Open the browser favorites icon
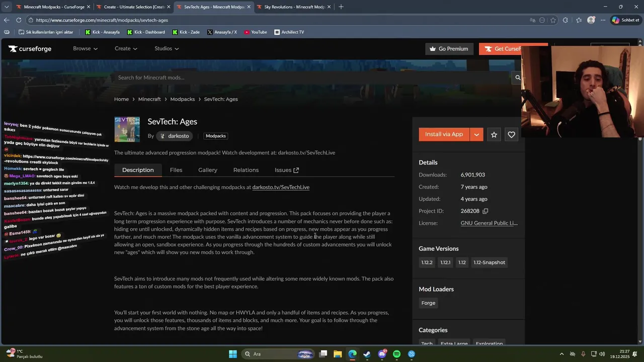The image size is (644, 362). point(579,20)
